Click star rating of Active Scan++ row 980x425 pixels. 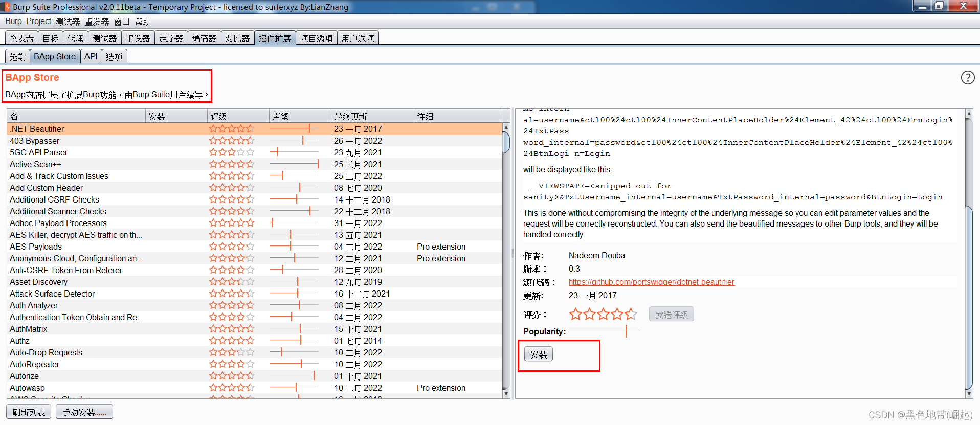(231, 164)
